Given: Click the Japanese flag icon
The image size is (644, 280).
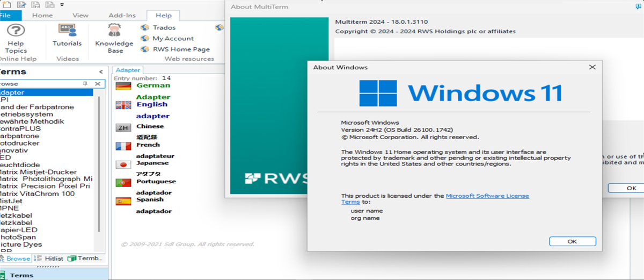Looking at the screenshot, I should point(123,164).
